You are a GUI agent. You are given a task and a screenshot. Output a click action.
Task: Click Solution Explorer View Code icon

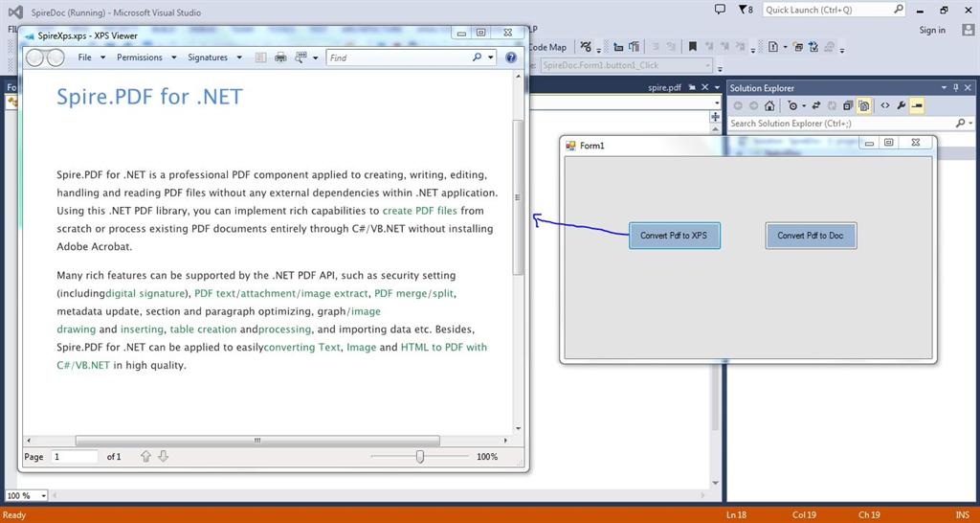coord(885,105)
